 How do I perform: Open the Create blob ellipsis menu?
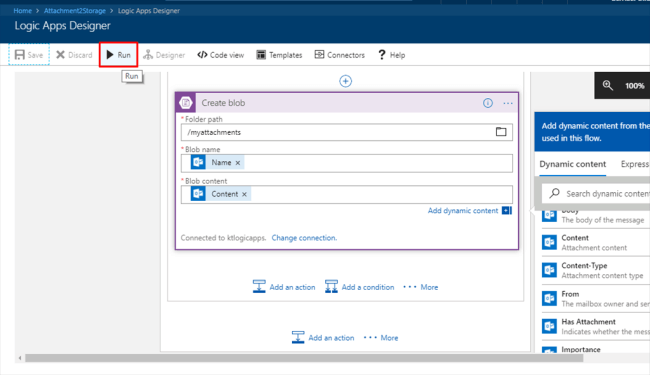click(x=508, y=103)
